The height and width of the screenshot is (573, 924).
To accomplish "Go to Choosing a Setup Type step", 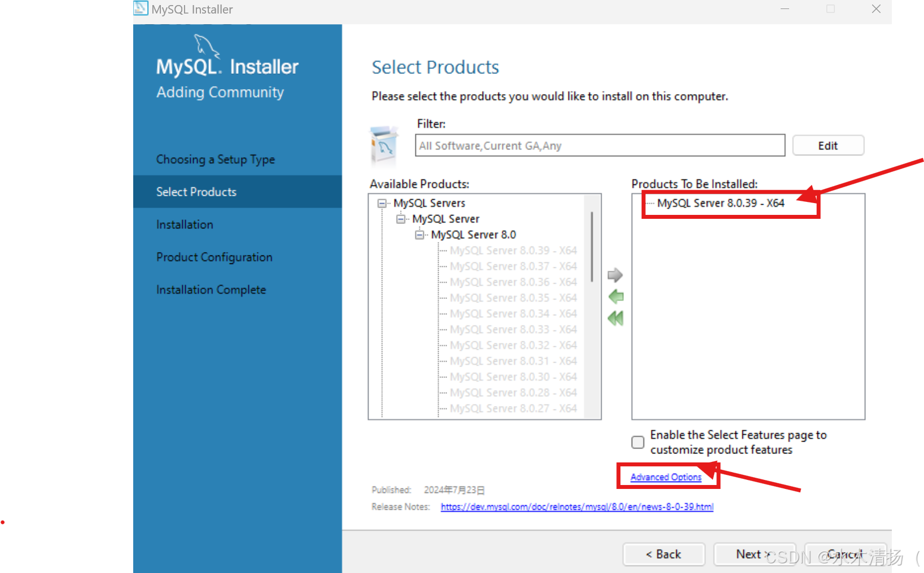I will pyautogui.click(x=216, y=160).
